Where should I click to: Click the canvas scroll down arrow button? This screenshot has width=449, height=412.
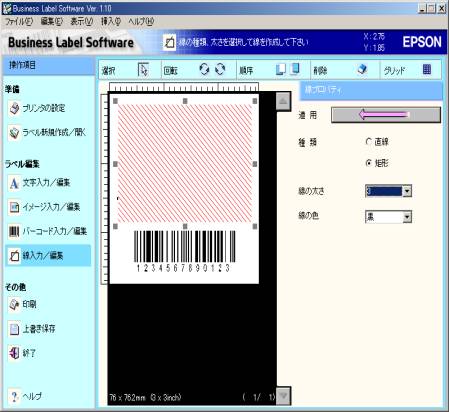(x=283, y=396)
